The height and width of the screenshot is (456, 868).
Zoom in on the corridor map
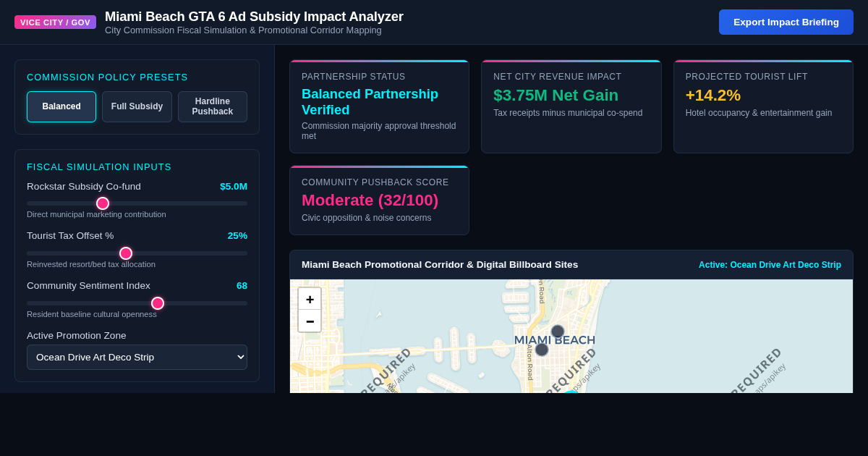click(310, 299)
